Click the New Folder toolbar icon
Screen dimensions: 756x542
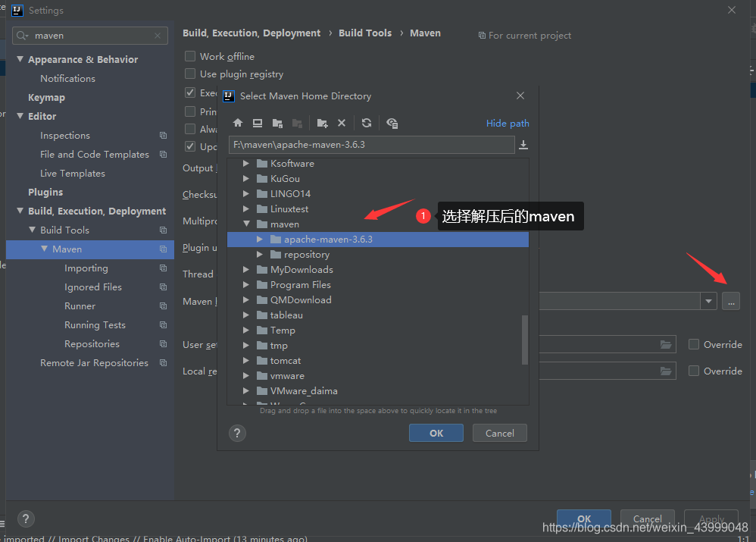pos(322,123)
